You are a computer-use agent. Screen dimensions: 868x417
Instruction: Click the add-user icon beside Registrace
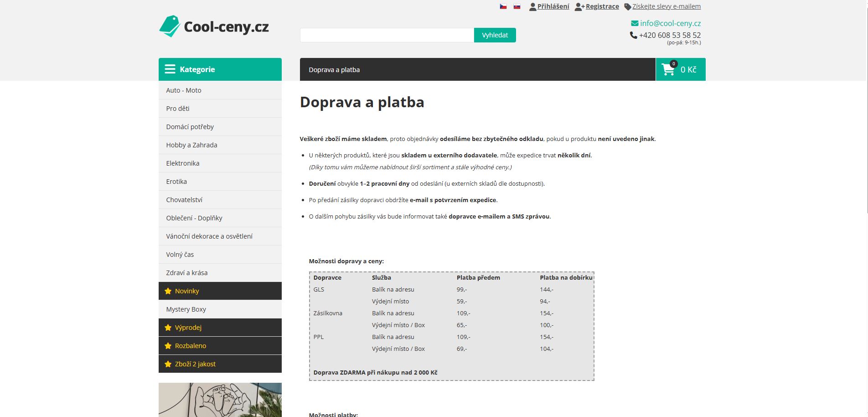click(579, 7)
